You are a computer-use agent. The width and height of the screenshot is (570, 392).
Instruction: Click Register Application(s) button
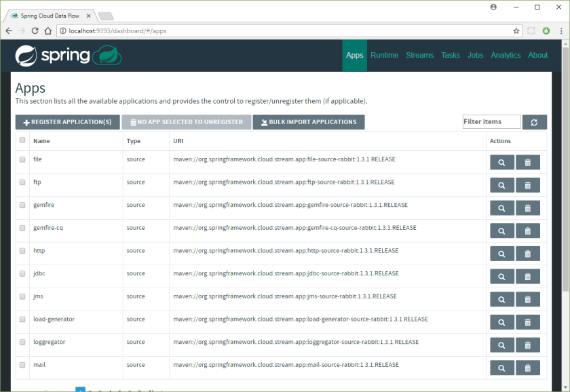click(x=66, y=122)
